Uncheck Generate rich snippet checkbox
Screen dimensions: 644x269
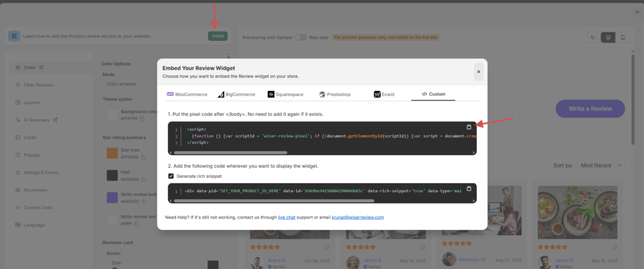pyautogui.click(x=171, y=176)
